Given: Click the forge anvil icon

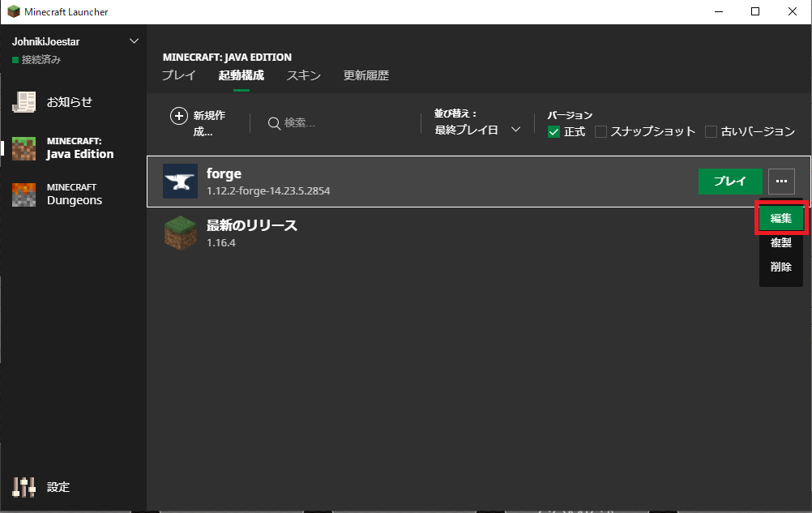Looking at the screenshot, I should 180,182.
